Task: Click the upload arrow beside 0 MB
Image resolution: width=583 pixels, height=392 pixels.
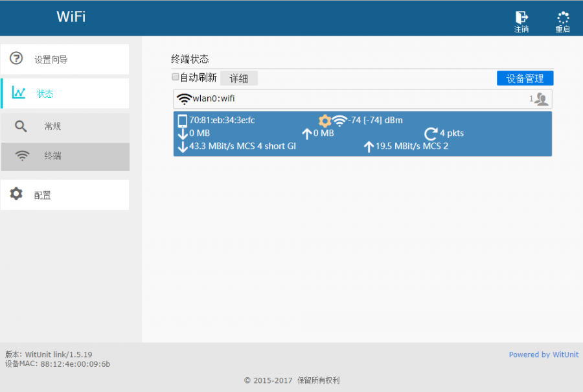Action: (x=307, y=133)
